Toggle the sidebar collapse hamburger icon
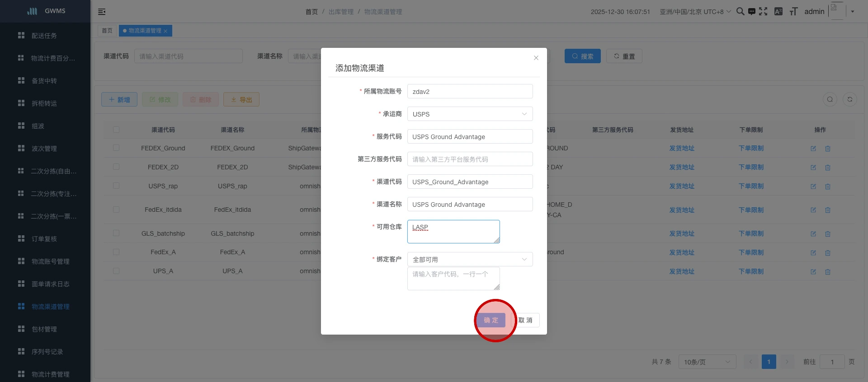Screen dimensions: 868x382 102,12
